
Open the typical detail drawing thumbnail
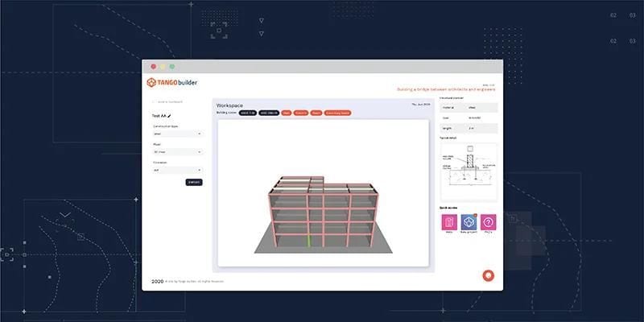tap(469, 171)
